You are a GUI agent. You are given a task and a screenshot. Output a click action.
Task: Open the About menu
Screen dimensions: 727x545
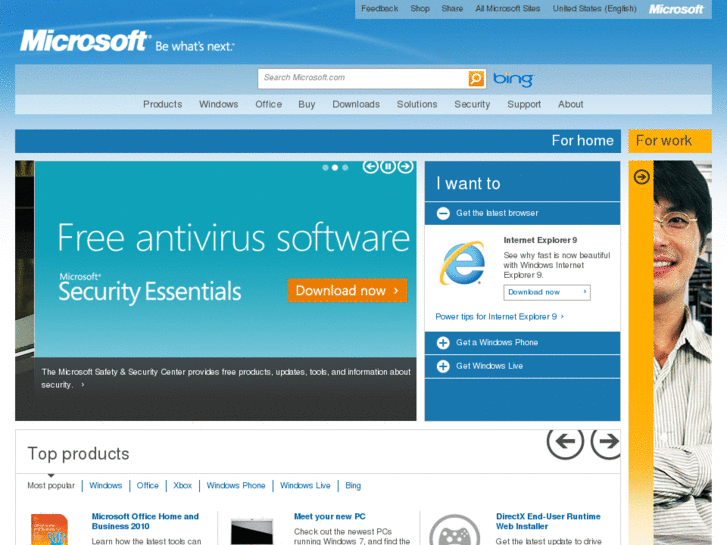coord(570,104)
